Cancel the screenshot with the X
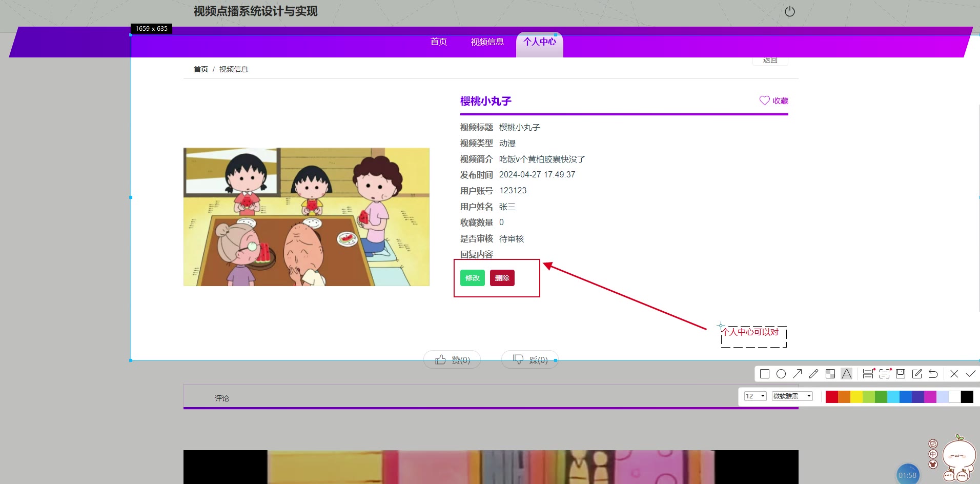 (954, 374)
